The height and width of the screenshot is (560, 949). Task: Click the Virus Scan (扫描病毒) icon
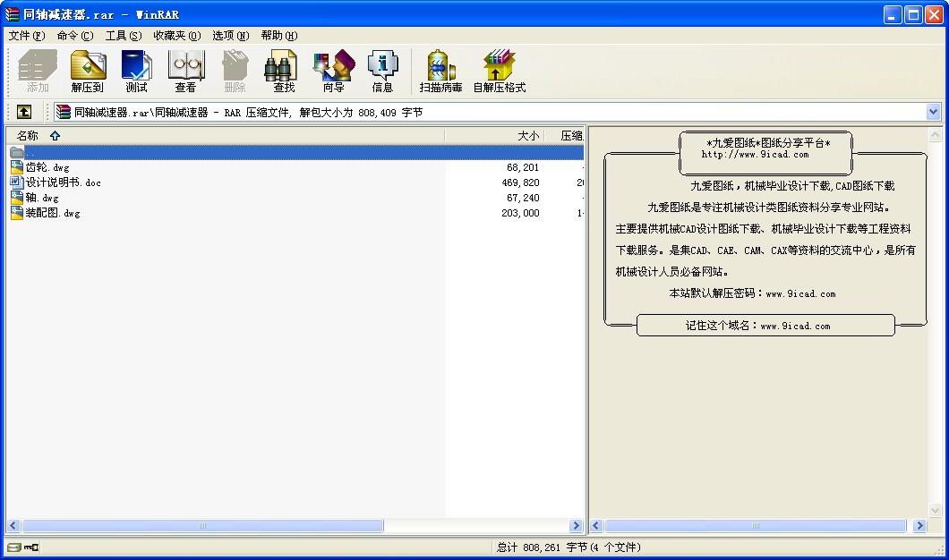click(440, 72)
